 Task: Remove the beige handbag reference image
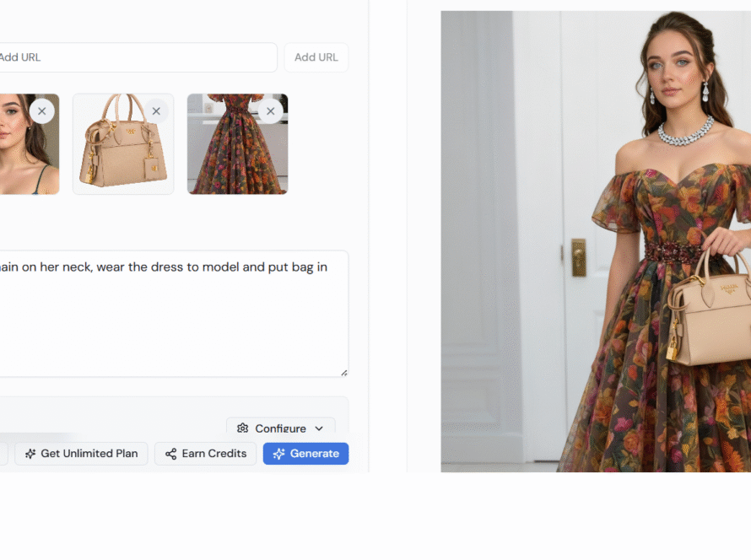coord(156,111)
